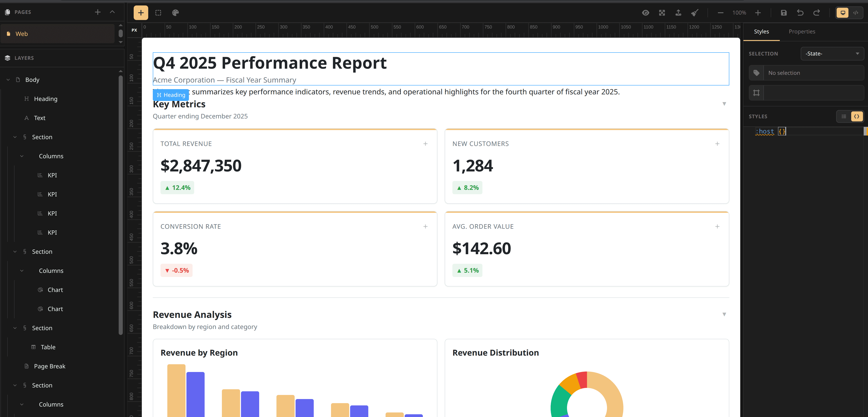Select the Q4 2025 Performance Report heading
The image size is (868, 417).
point(270,63)
